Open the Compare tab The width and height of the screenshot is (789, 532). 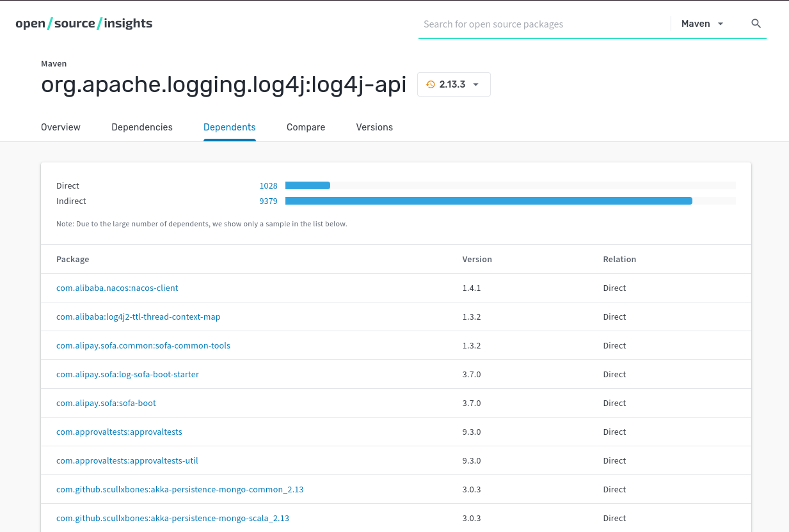point(306,127)
